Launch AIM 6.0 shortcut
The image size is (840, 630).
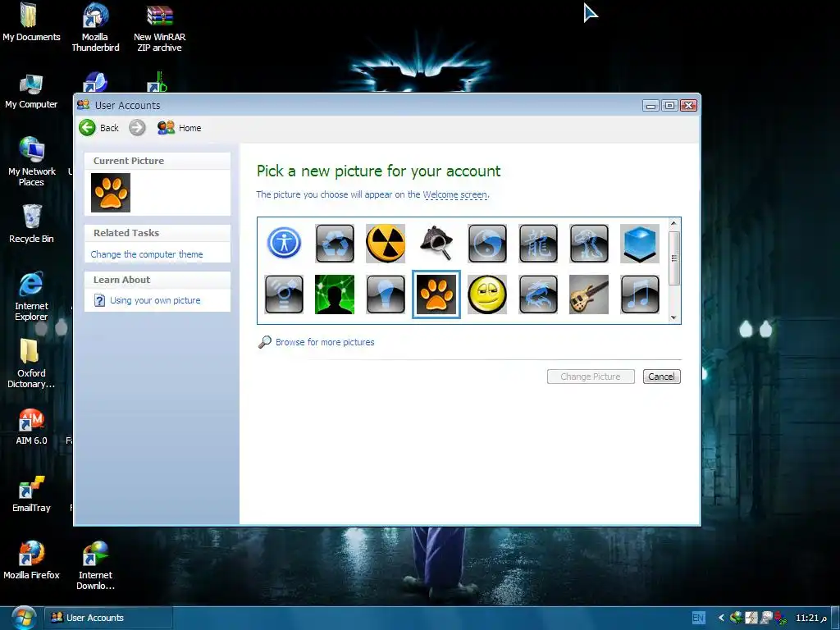coord(31,427)
